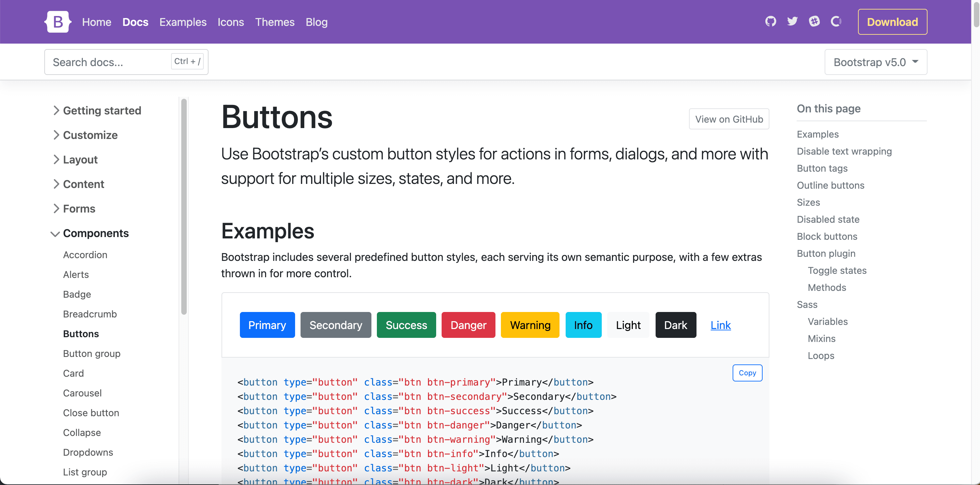The image size is (980, 485).
Task: Jump to Sass section
Action: pyautogui.click(x=807, y=305)
